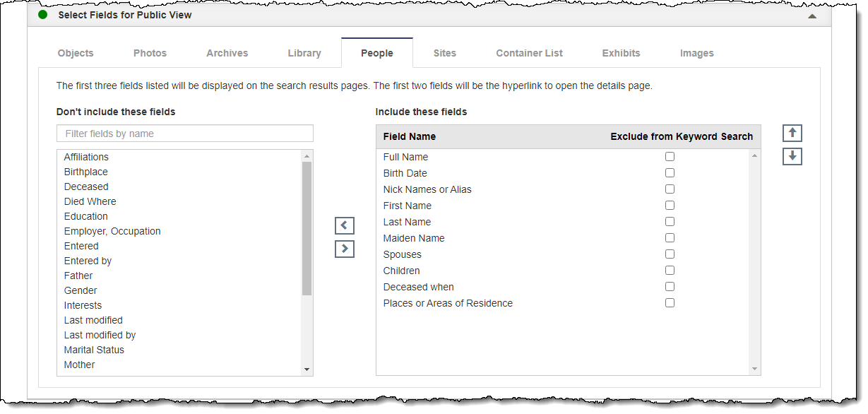The height and width of the screenshot is (414, 868).
Task: Select Affiliations in the excluded fields list
Action: pos(86,157)
